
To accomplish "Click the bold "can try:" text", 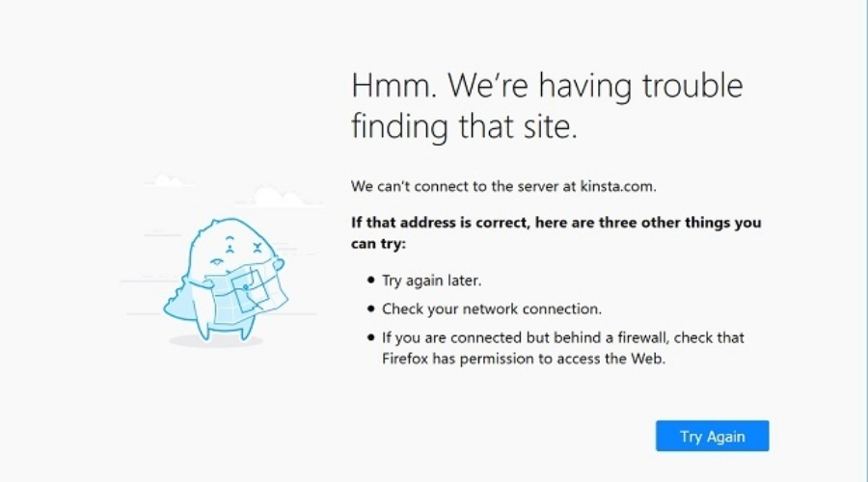I will click(378, 244).
